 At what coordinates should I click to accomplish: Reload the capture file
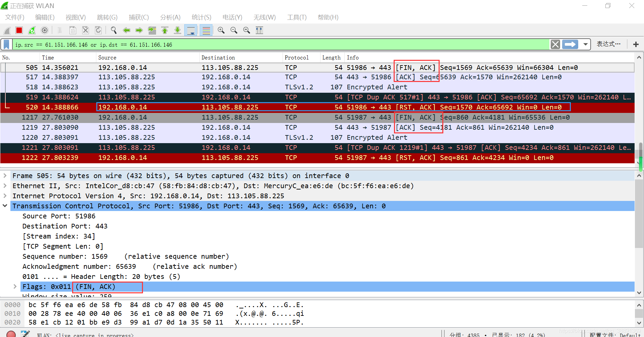coord(98,31)
